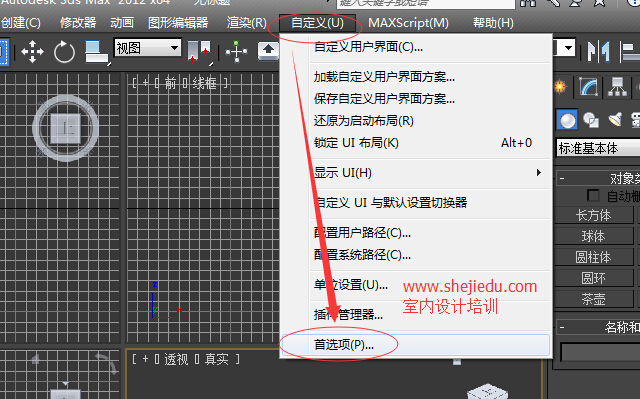The image size is (640, 399).
Task: Click the 圆柱体 cylinder button
Action: (593, 257)
